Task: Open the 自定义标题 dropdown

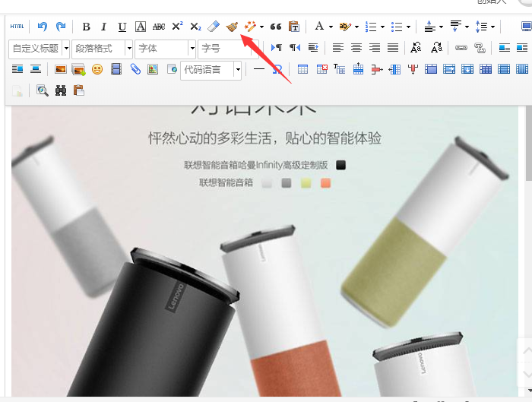Action: coord(39,49)
